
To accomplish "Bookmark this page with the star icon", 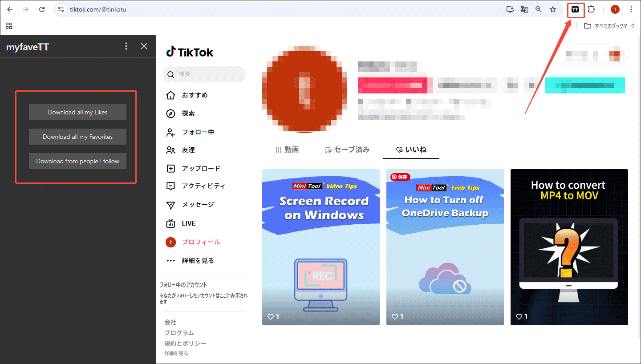I will pyautogui.click(x=553, y=9).
